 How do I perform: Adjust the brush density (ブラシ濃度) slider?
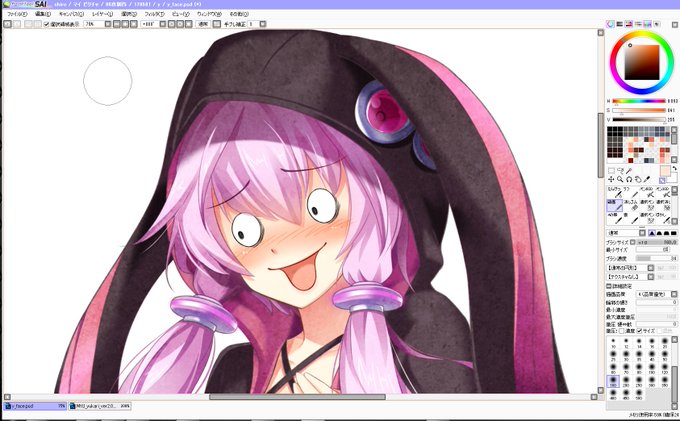657,258
